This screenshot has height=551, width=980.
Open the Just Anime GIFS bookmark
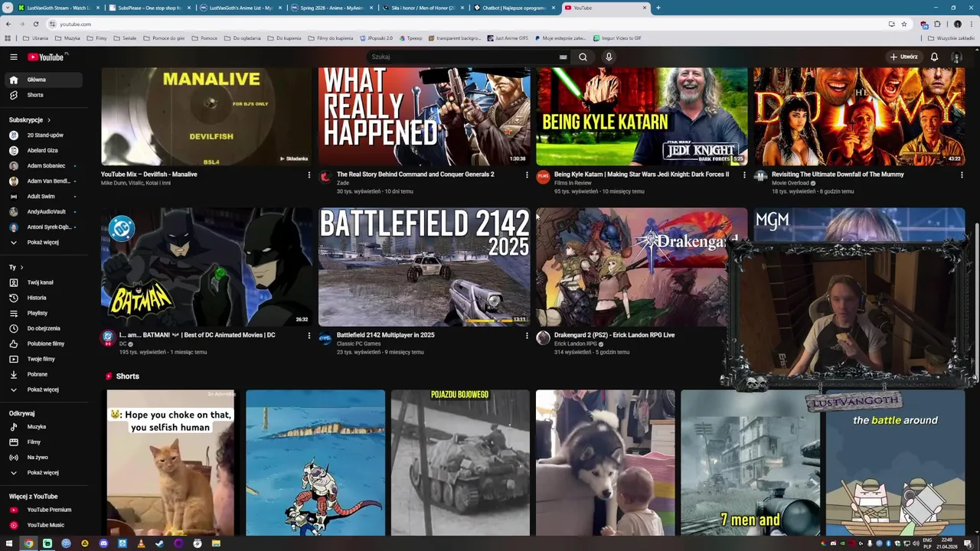(507, 38)
